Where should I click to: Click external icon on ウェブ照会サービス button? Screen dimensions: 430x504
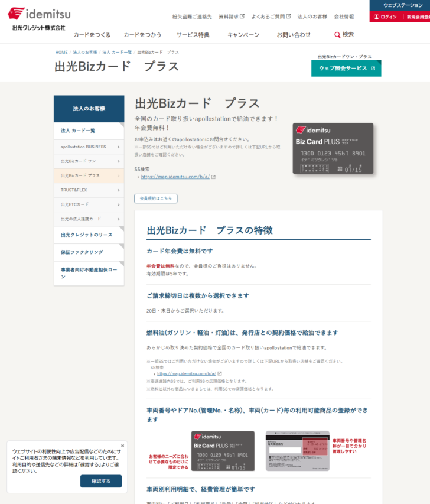coord(373,68)
